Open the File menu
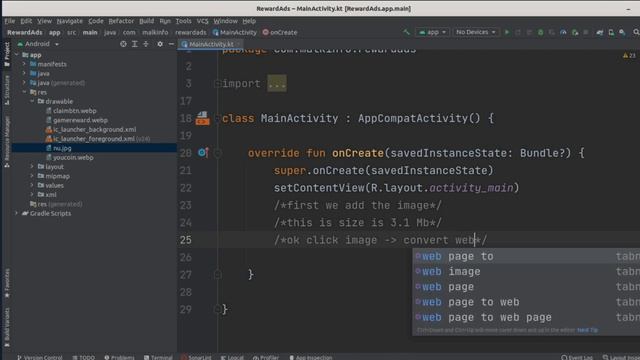Image resolution: width=640 pixels, height=360 pixels. tap(10, 21)
